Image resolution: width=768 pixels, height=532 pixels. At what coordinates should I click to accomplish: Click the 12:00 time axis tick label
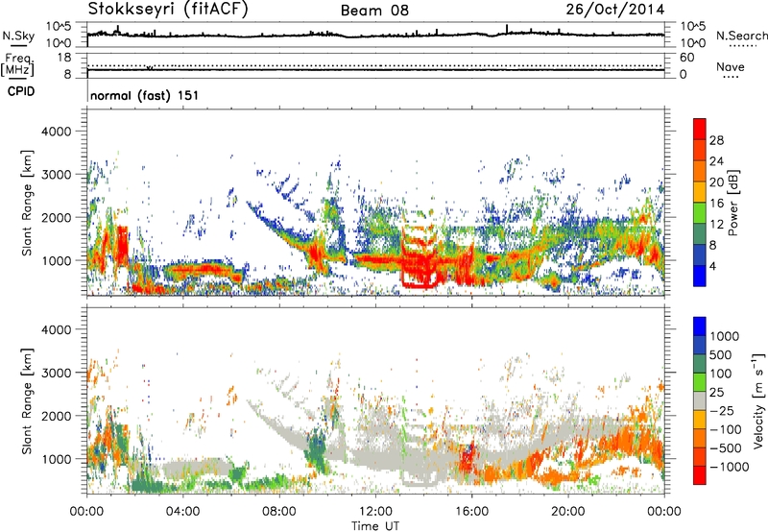(x=375, y=512)
